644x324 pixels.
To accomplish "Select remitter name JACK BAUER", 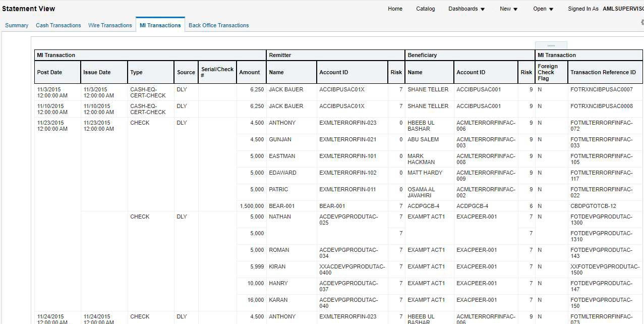I will (285, 89).
